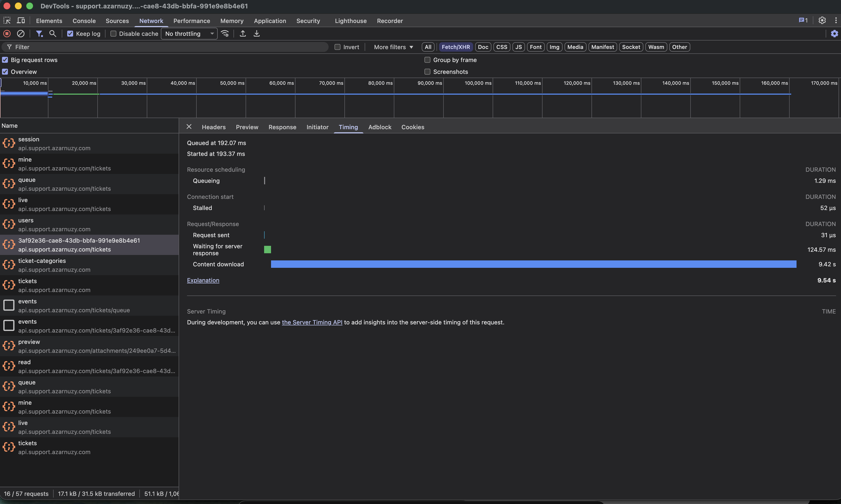Enable Group by frame
This screenshot has height=504, width=841.
[427, 60]
